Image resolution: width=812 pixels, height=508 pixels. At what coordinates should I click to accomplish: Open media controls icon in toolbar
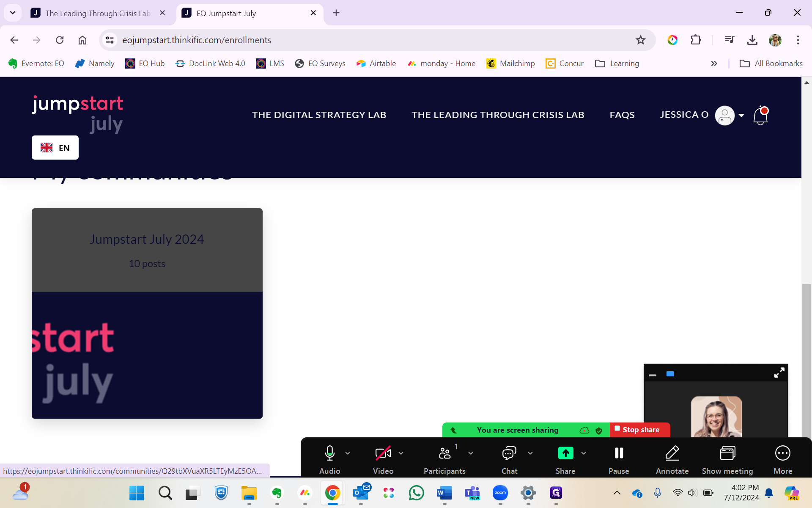click(730, 40)
